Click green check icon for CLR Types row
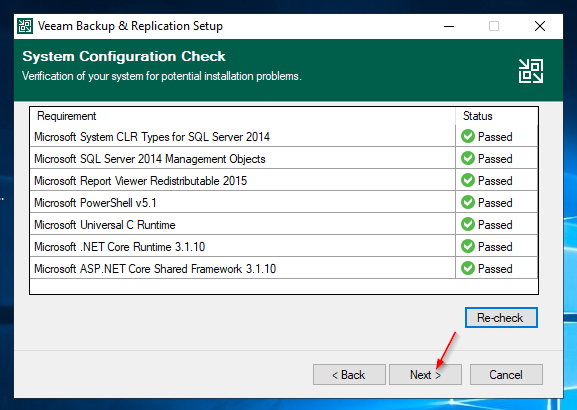 (x=468, y=137)
